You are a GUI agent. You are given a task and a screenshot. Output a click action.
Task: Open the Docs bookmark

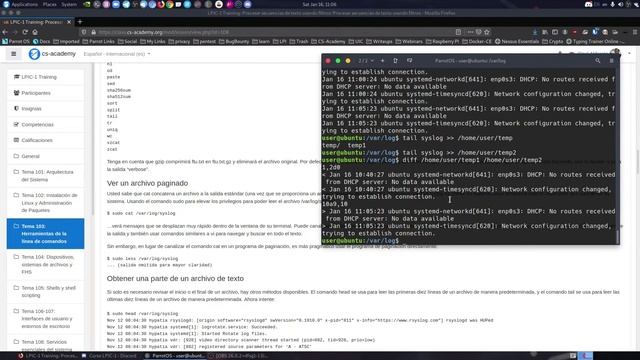point(42,41)
